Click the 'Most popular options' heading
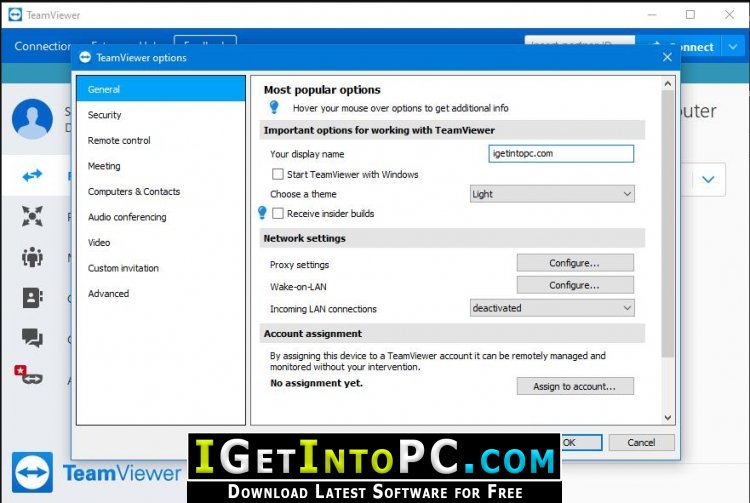This screenshot has width=750, height=503. tap(322, 90)
